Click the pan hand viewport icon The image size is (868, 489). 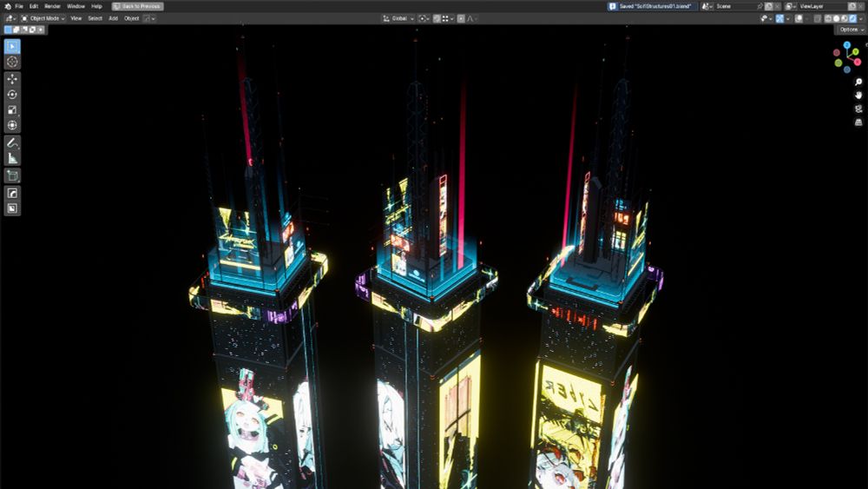pos(858,96)
